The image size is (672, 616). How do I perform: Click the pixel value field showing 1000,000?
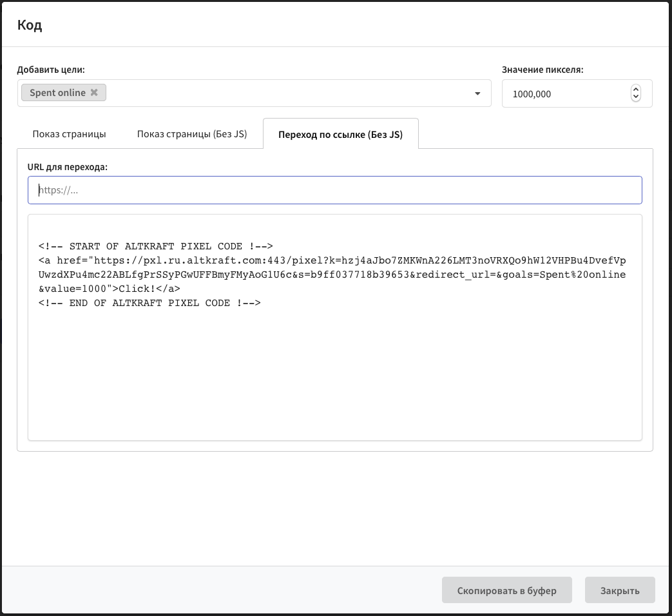577,93
